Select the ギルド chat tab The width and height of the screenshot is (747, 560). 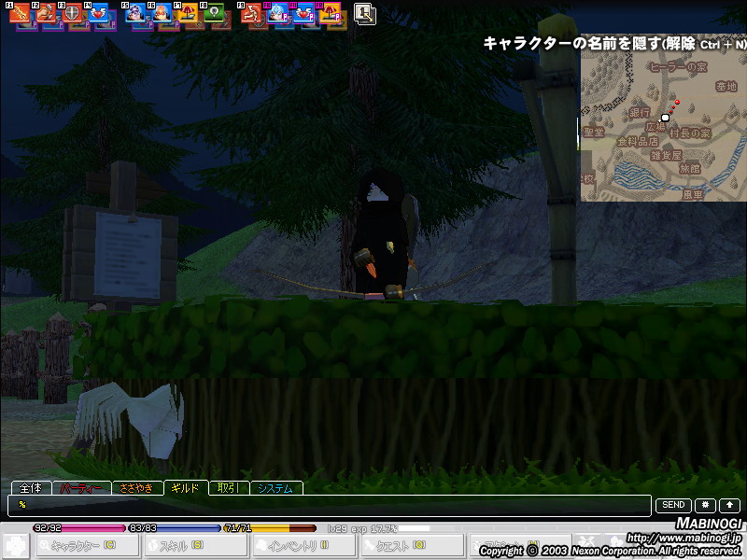[x=186, y=487]
